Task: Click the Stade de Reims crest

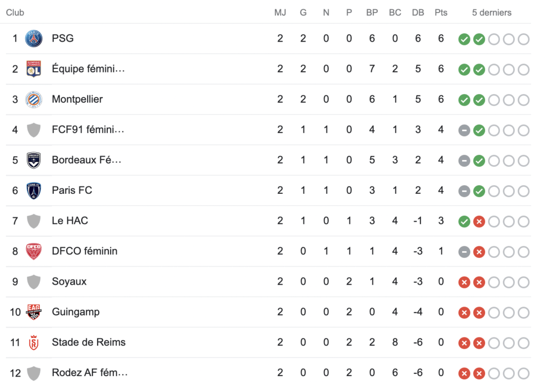Action: [x=34, y=343]
